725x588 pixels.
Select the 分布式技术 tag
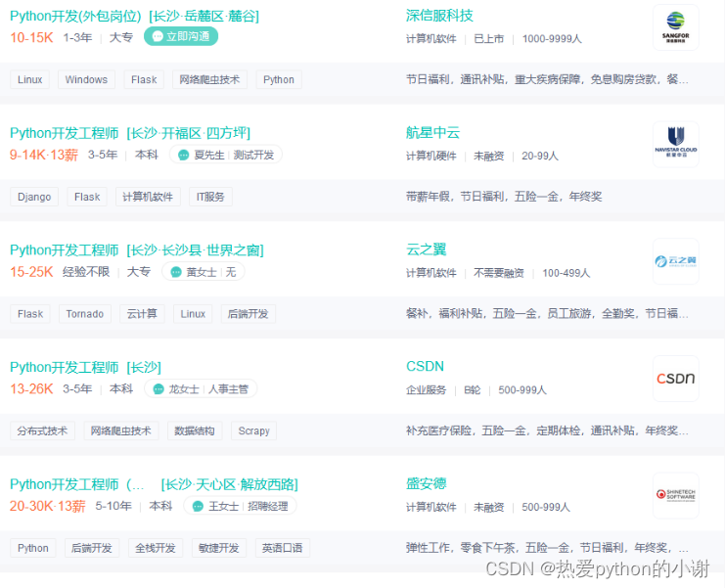click(x=42, y=430)
